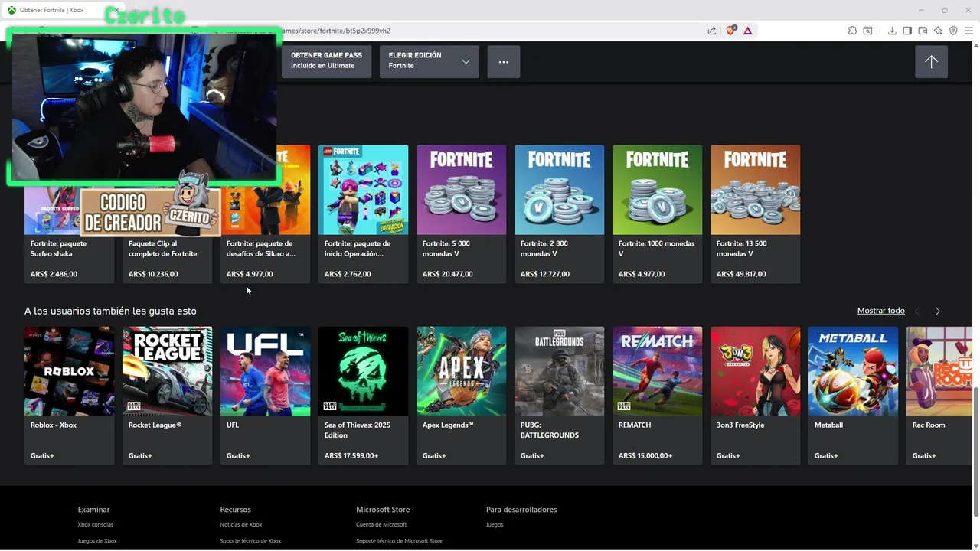Open the Rec Room game tile

pos(939,396)
